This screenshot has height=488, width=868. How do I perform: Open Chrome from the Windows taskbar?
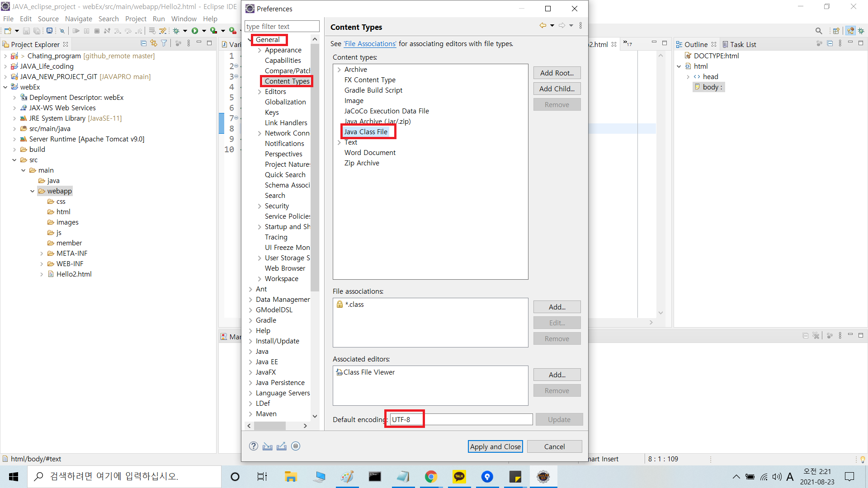tap(431, 477)
